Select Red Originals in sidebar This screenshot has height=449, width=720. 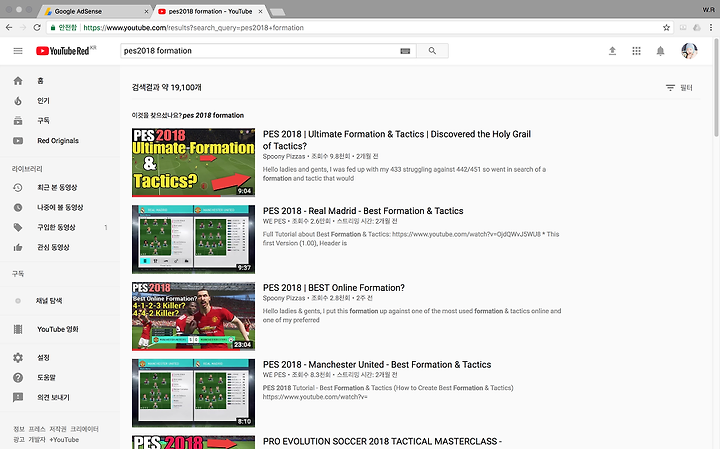pyautogui.click(x=58, y=140)
